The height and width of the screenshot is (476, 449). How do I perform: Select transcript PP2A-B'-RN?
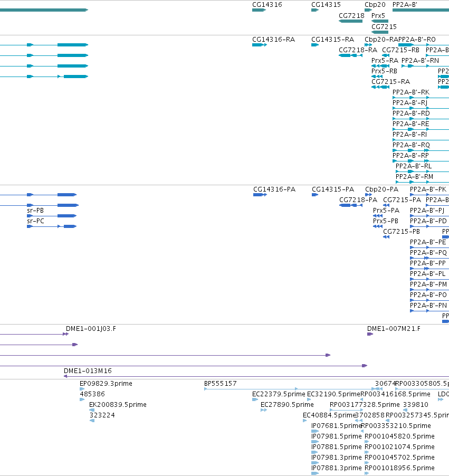[x=420, y=61]
